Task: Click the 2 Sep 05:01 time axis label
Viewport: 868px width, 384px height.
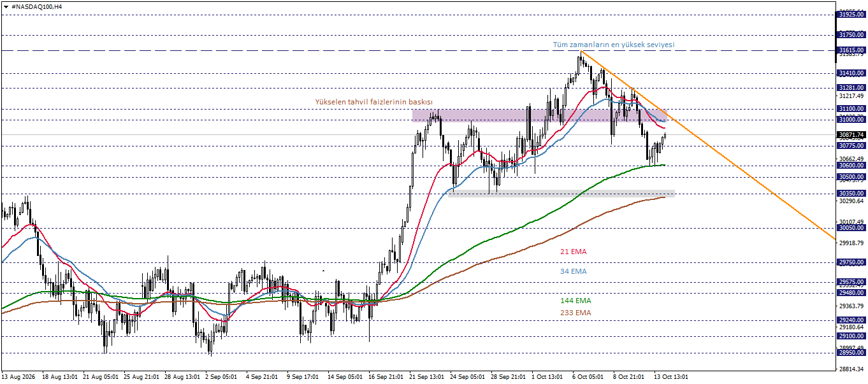Action: (x=221, y=377)
